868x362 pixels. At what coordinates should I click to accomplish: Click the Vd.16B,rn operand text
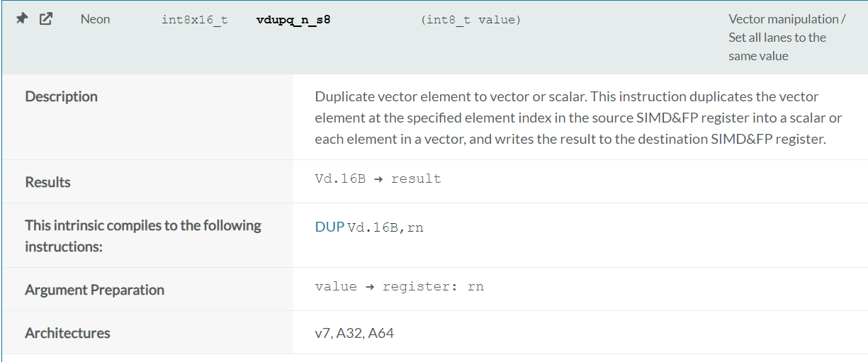(385, 227)
